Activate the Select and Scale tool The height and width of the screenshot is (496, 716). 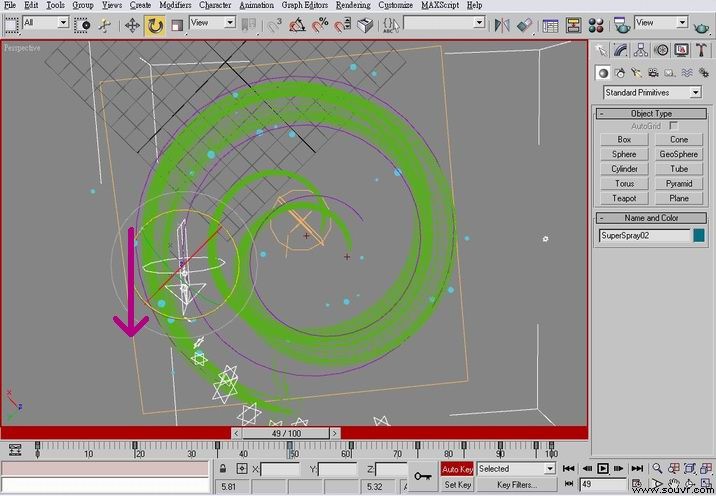[177, 25]
